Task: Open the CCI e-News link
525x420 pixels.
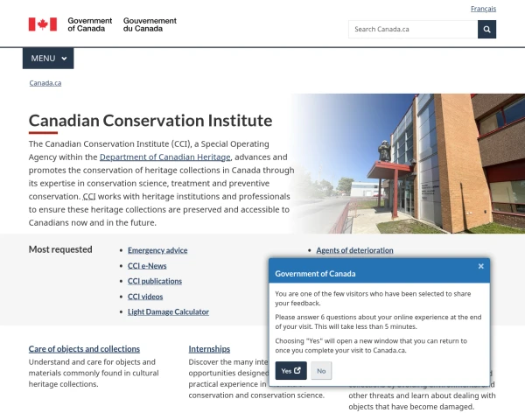Action: click(147, 266)
